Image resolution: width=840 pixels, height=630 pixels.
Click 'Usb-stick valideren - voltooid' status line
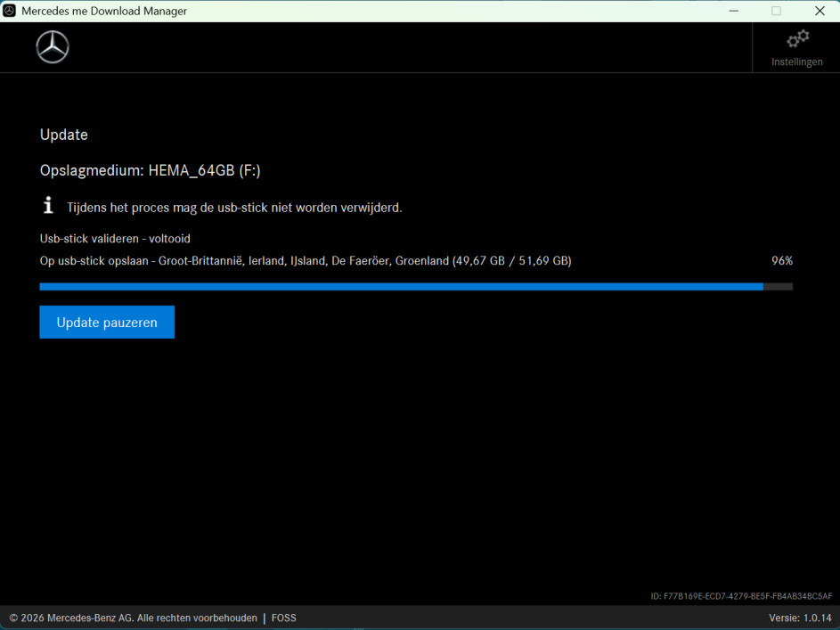[115, 239]
